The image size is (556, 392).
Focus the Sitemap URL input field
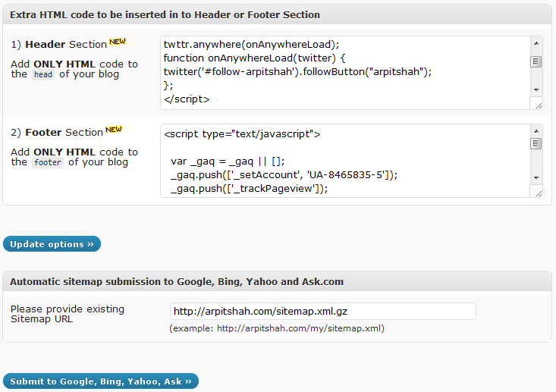[x=322, y=311]
